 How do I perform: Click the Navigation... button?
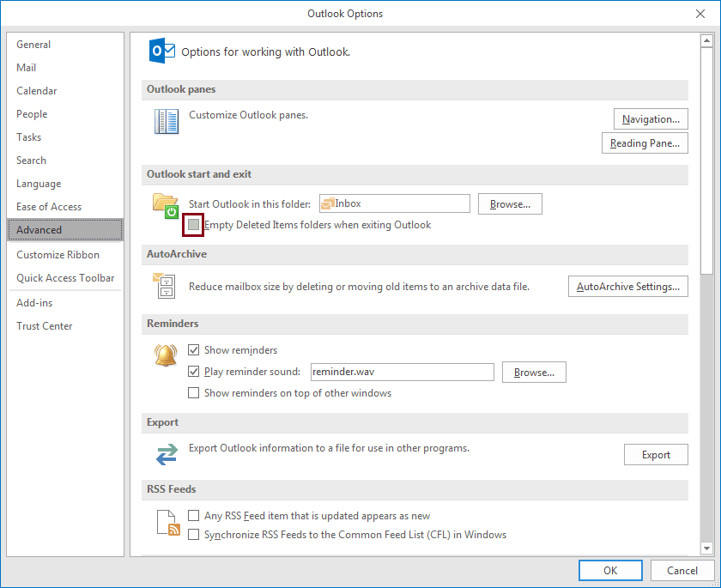tap(651, 119)
